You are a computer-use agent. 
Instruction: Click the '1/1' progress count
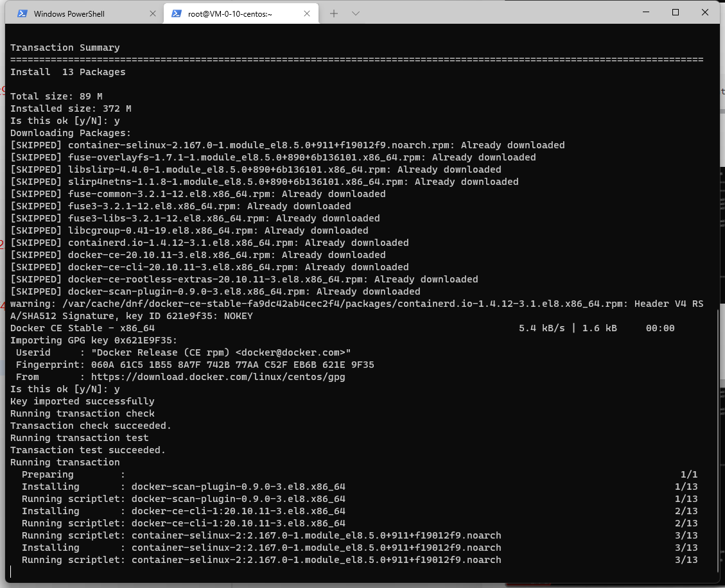[689, 475]
